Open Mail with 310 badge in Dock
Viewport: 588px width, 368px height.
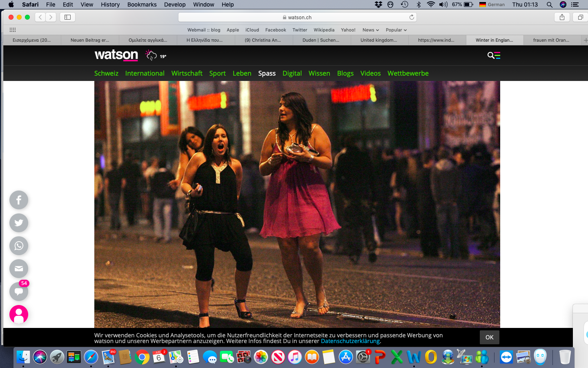108,357
